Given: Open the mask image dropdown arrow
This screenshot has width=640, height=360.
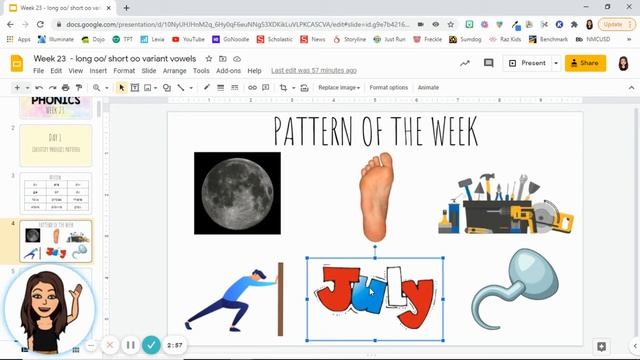Looking at the screenshot, I should [293, 88].
